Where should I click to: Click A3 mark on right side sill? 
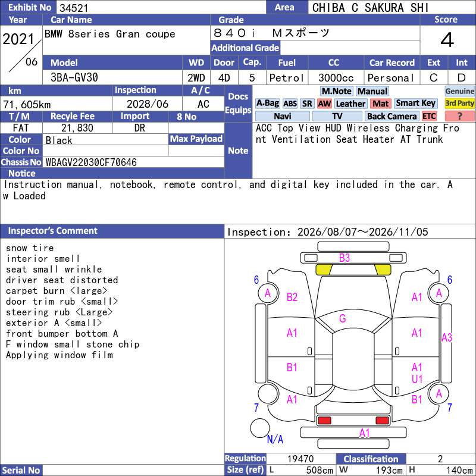pyautogui.click(x=447, y=337)
